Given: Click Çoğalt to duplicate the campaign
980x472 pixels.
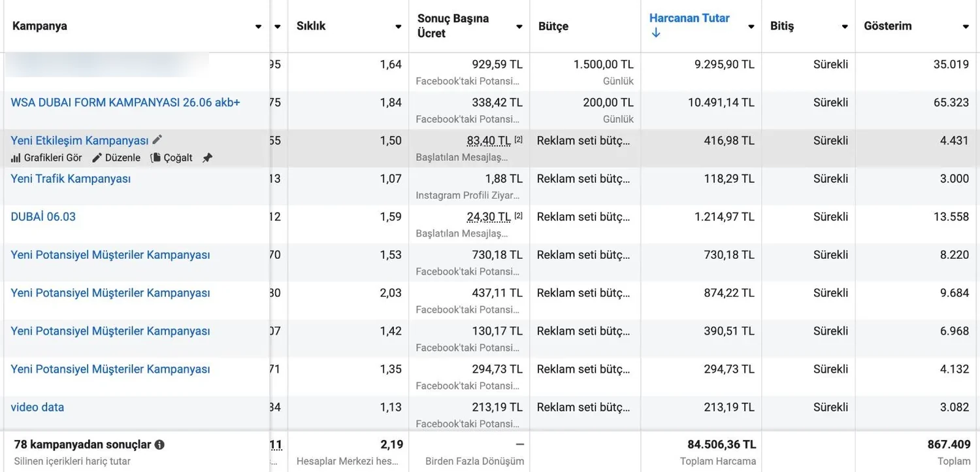Looking at the screenshot, I should (x=171, y=158).
